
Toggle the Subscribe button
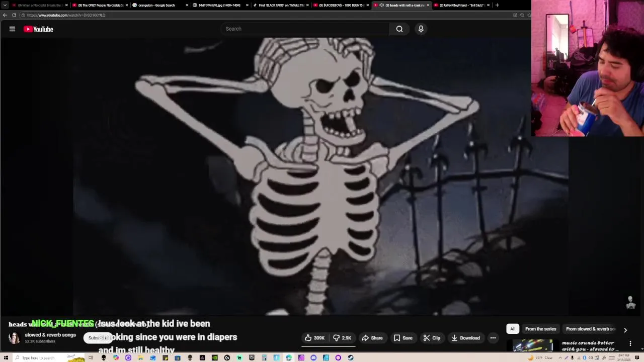point(98,338)
